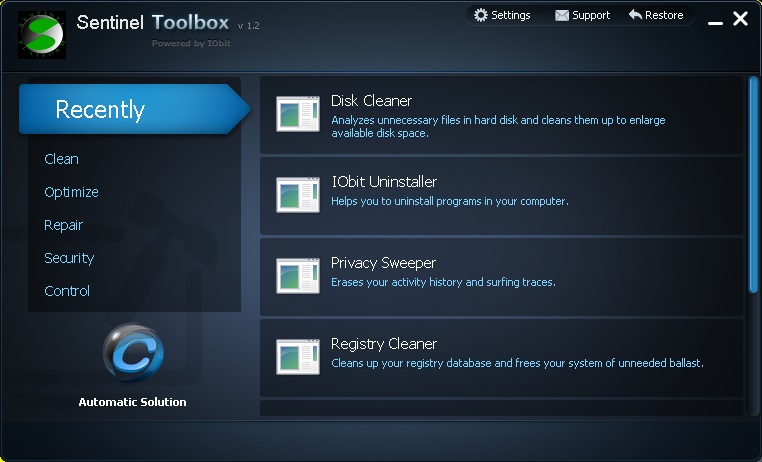This screenshot has height=462, width=762.
Task: Click 'Helps you to uninstall programs' description
Action: pyautogui.click(x=450, y=201)
